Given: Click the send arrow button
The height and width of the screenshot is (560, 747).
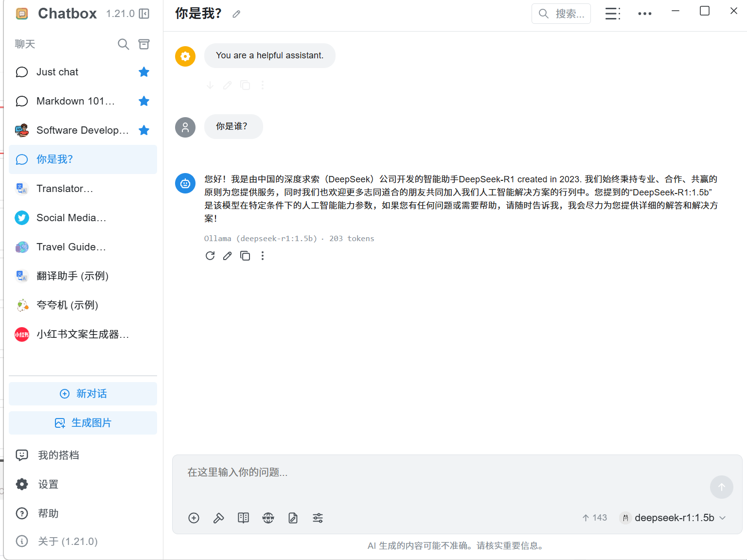Looking at the screenshot, I should tap(722, 487).
